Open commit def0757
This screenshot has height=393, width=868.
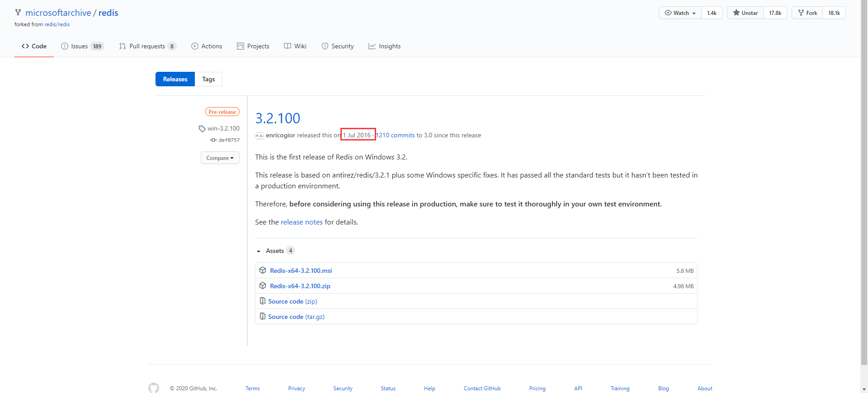tap(229, 140)
